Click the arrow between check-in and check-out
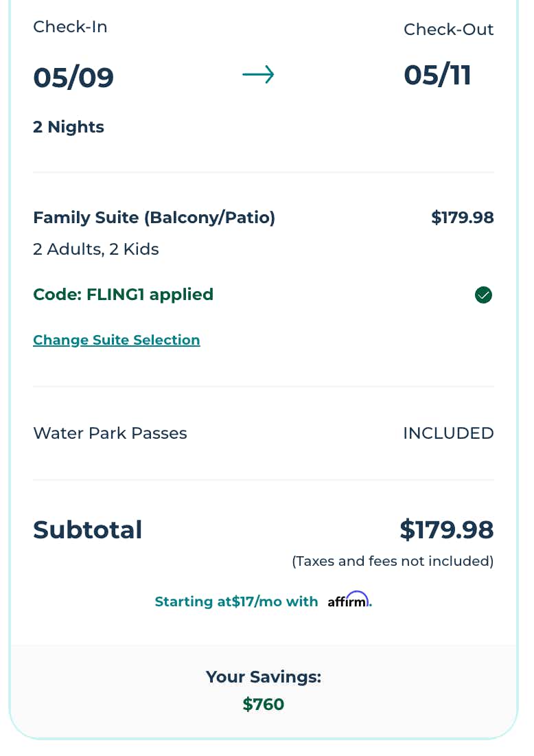534x756 pixels. coord(258,75)
